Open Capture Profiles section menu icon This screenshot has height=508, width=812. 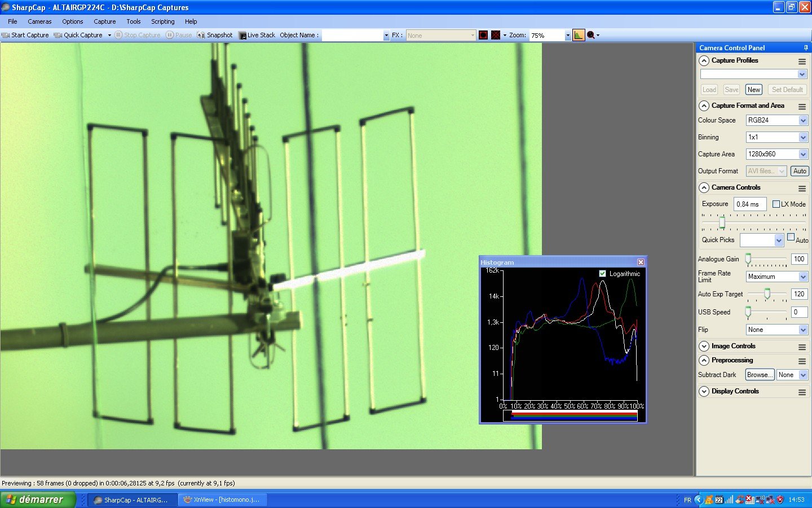802,61
